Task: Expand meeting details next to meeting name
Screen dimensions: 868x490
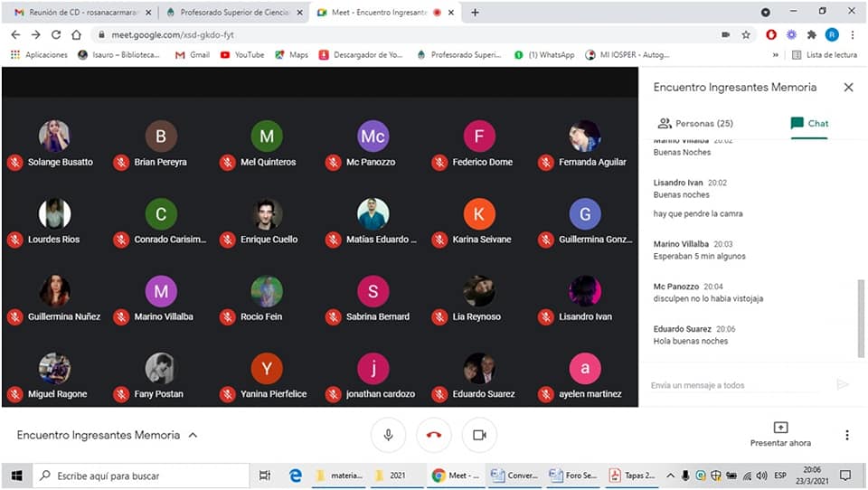Action: click(193, 435)
